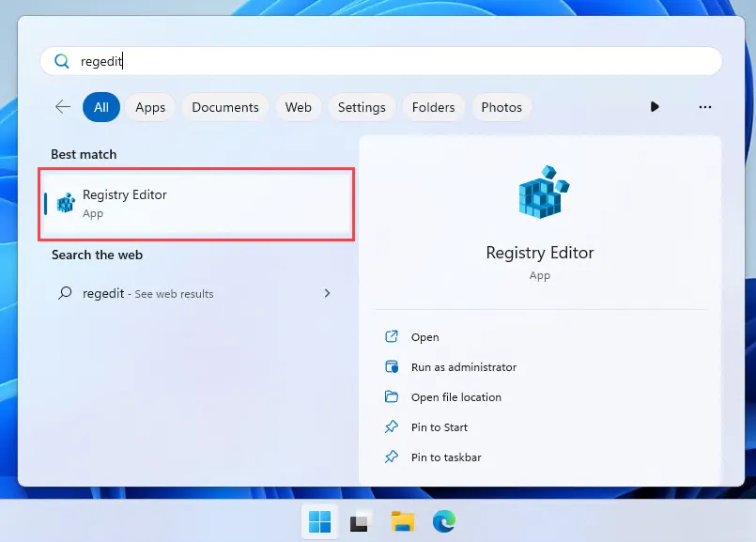Choose Pin to Start
The width and height of the screenshot is (756, 542).
[x=440, y=427]
